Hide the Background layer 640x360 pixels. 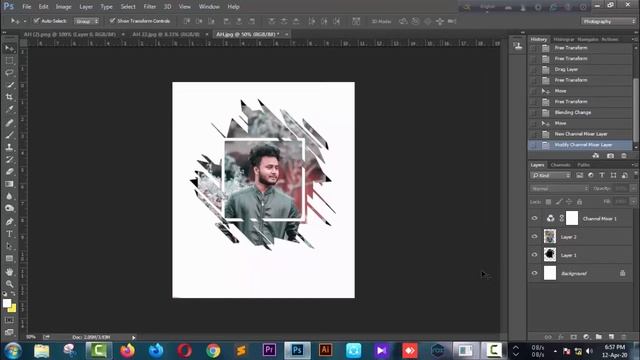(534, 273)
